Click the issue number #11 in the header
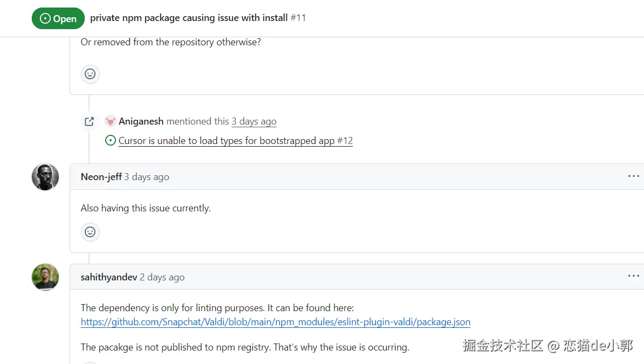 click(298, 18)
